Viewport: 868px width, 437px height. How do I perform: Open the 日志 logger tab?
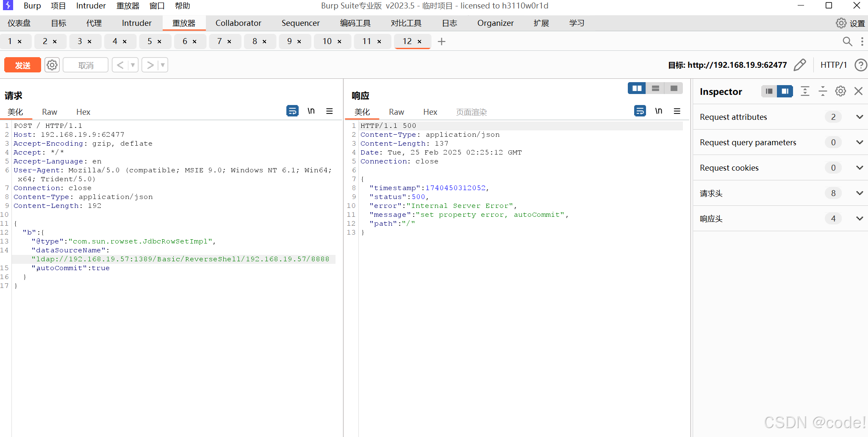click(x=449, y=23)
